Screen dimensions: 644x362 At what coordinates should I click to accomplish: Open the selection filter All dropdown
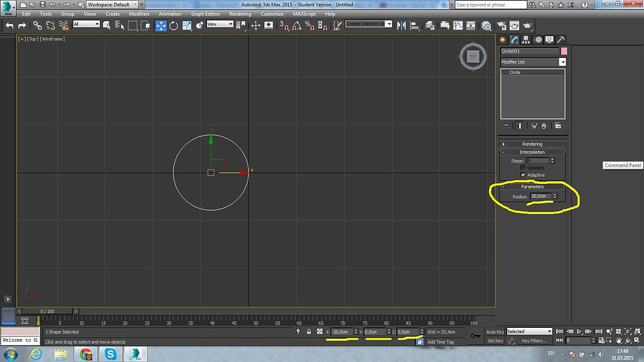(86, 24)
